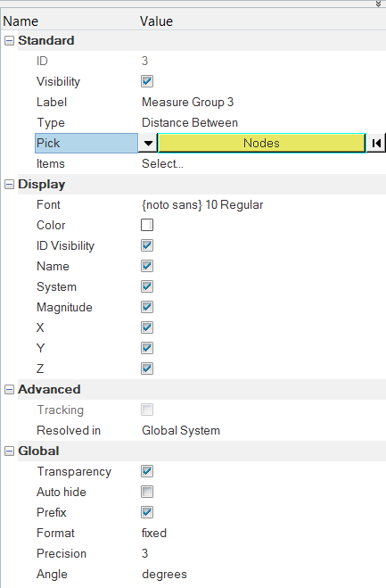The height and width of the screenshot is (588, 386).
Task: Open the Color swatch picker
Action: [x=147, y=225]
